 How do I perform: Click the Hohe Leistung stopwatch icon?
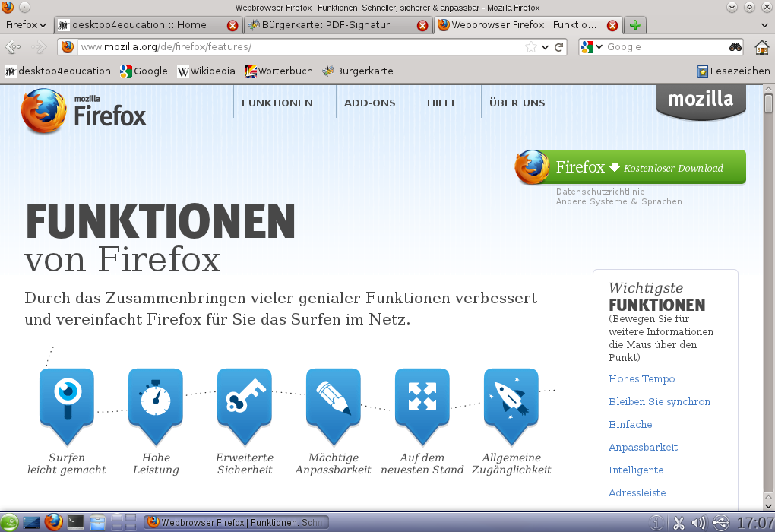pyautogui.click(x=156, y=407)
